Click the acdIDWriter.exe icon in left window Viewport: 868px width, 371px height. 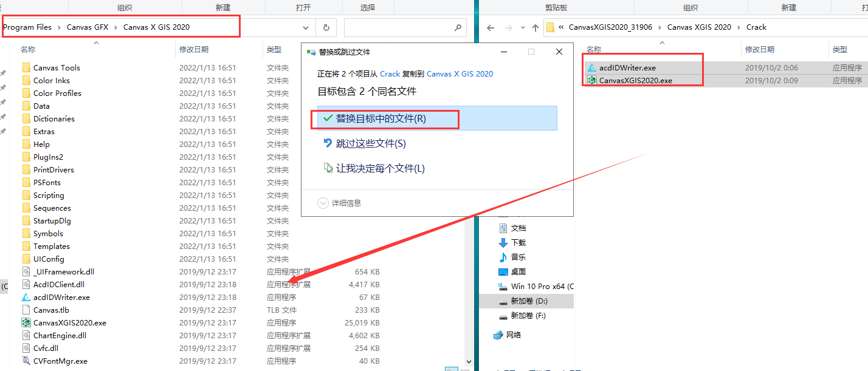[26, 297]
